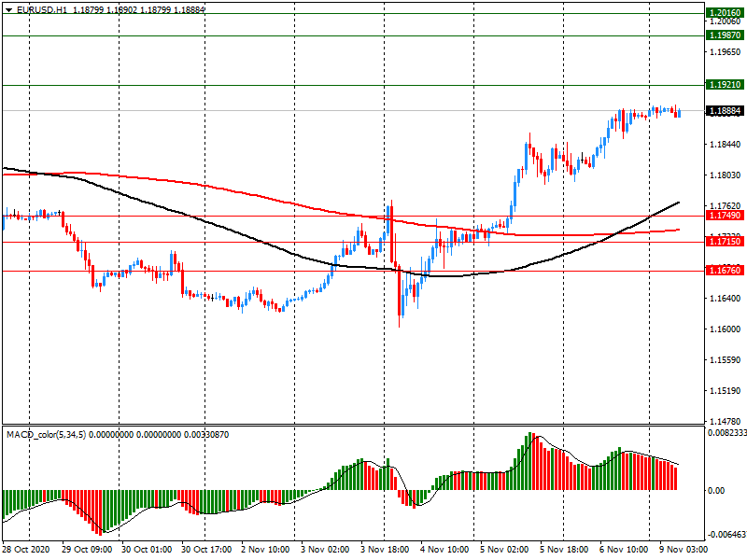747x560 pixels.
Task: Open the chart menu arrow beside EURUSD,H1
Action: (9, 9)
